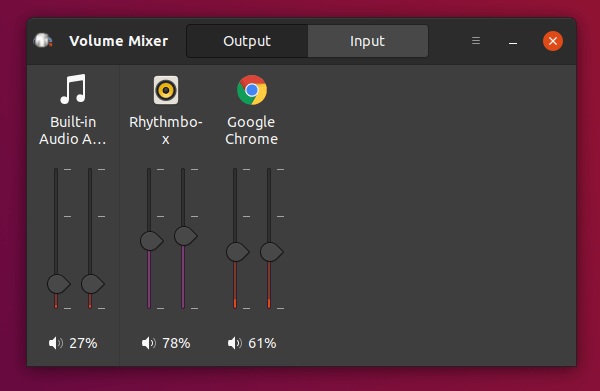Viewport: 600px width, 391px height.
Task: Switch to the Input tab
Action: tap(368, 41)
